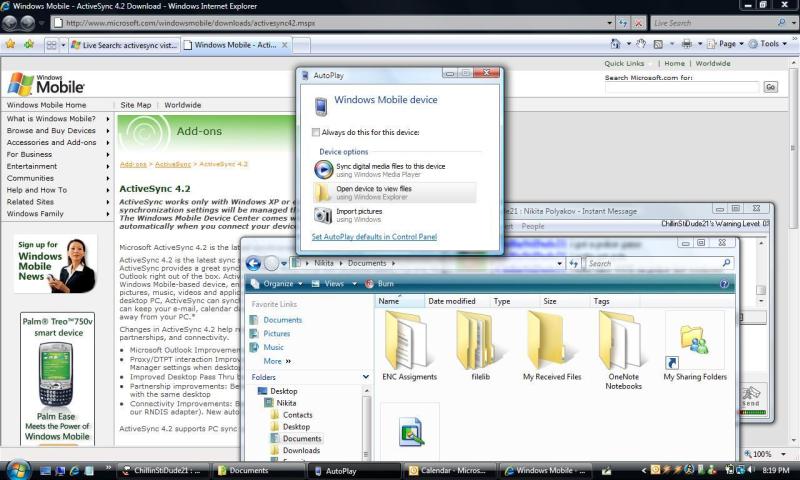
Task: Refresh the page in Internet Explorer
Action: [x=623, y=23]
